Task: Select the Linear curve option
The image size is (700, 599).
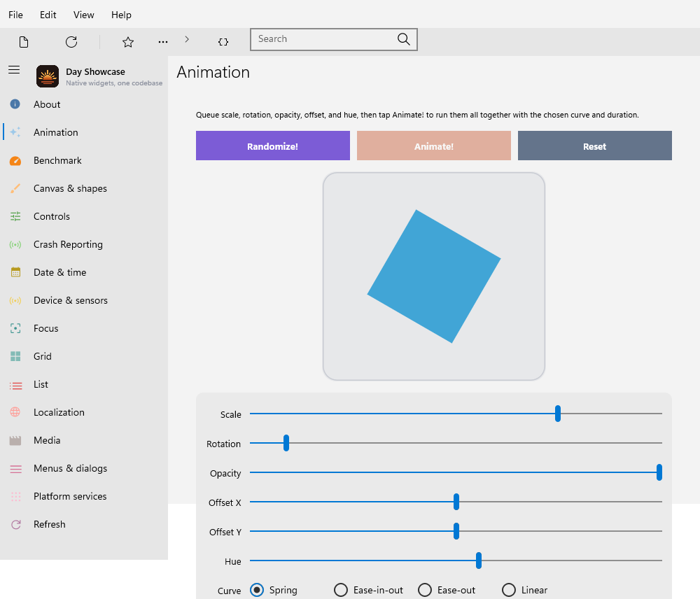Action: (508, 590)
